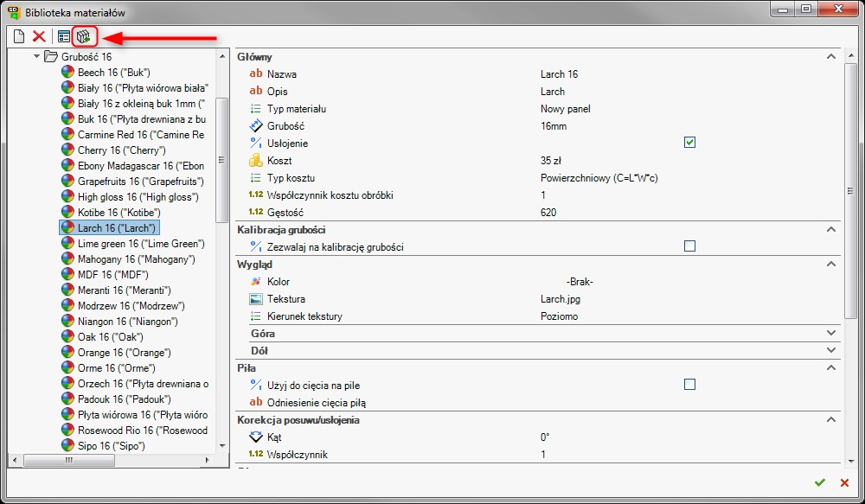
Task: Click the folder icon of Grubość 16
Action: pyautogui.click(x=52, y=55)
